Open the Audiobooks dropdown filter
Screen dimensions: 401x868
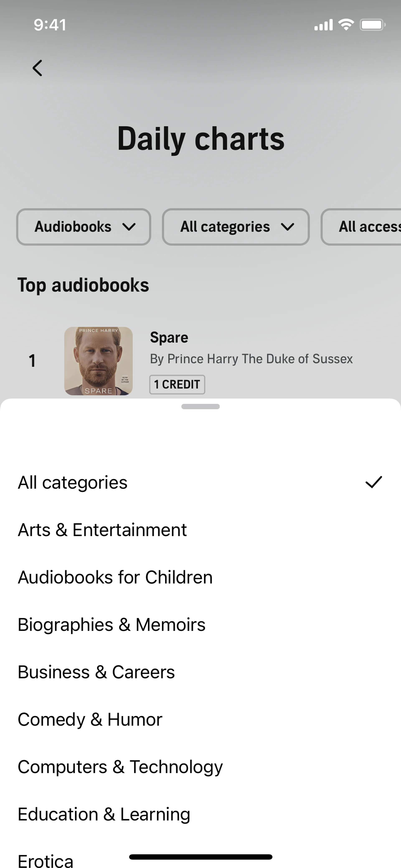click(84, 227)
